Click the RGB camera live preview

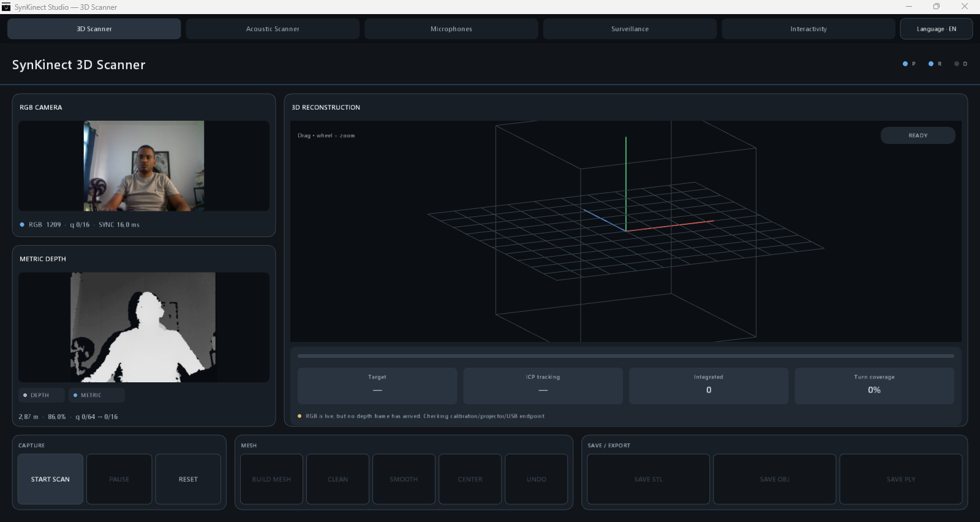[x=144, y=166]
